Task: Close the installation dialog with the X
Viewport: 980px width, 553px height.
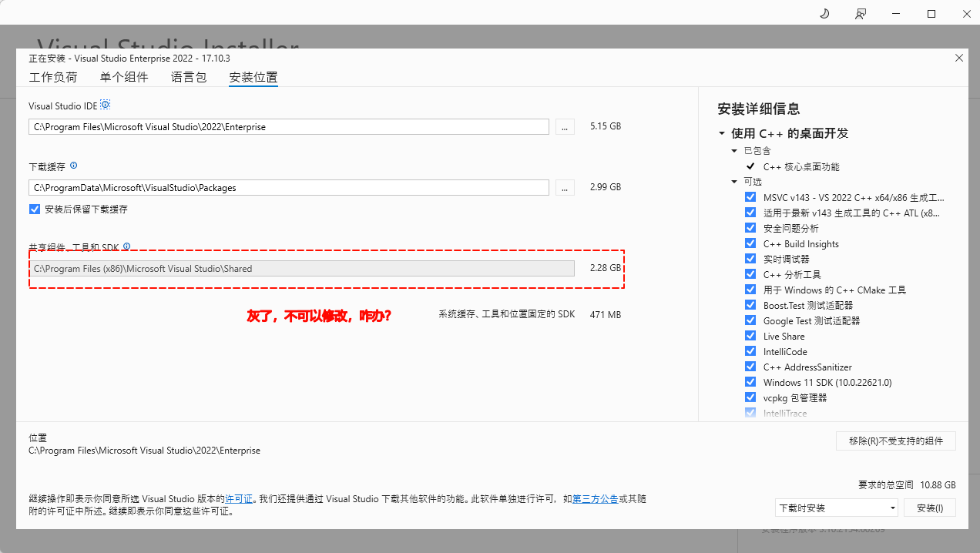Action: 959,58
